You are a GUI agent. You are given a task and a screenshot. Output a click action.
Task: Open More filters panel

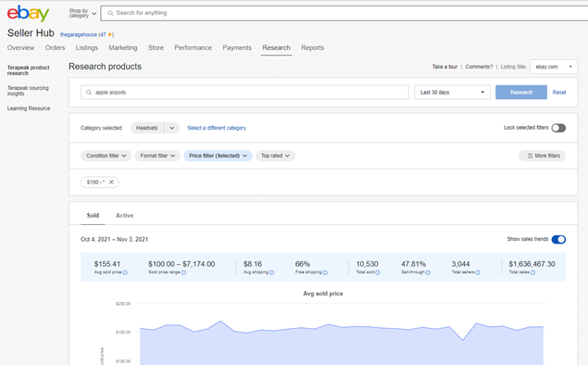coord(543,156)
